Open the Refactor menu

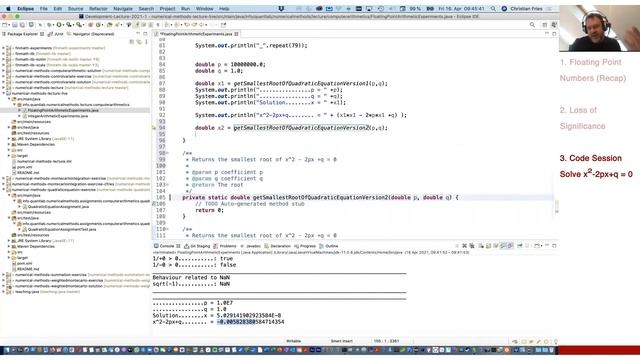[98, 9]
